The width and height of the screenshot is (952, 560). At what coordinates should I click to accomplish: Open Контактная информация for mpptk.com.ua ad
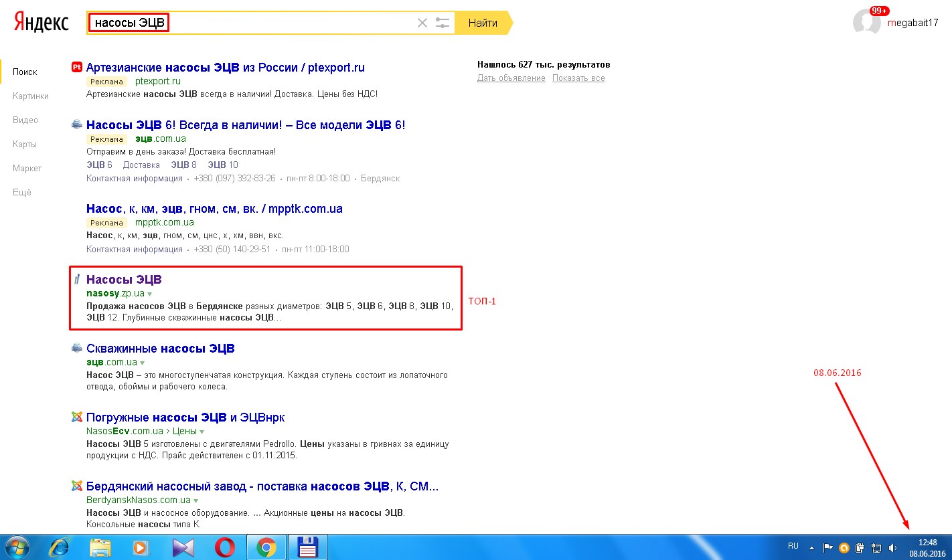tap(135, 250)
